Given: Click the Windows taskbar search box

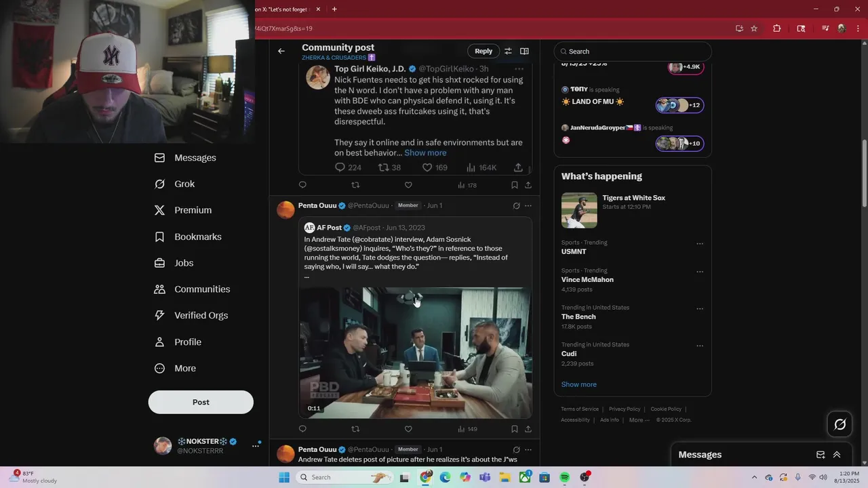Looking at the screenshot, I should (x=344, y=477).
